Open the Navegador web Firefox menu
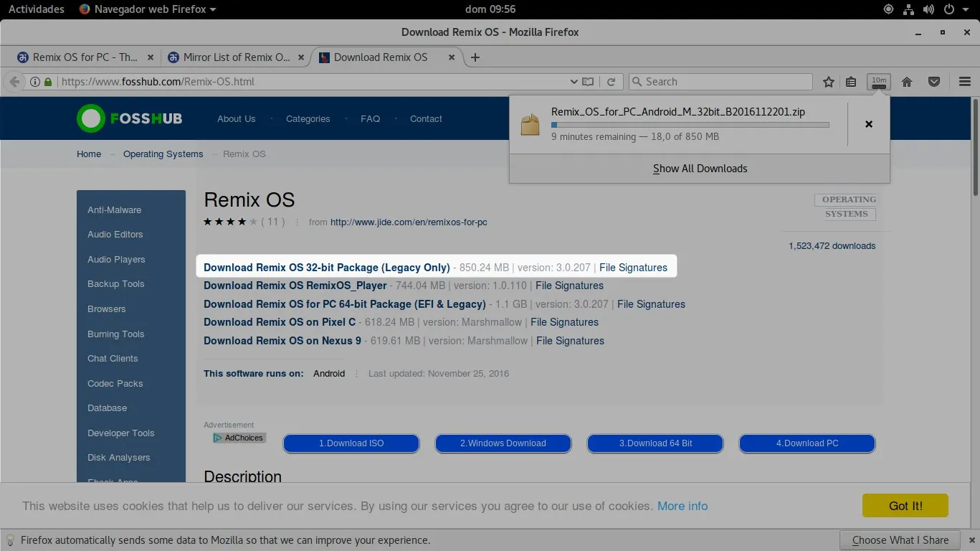Image resolution: width=980 pixels, height=551 pixels. pyautogui.click(x=147, y=9)
